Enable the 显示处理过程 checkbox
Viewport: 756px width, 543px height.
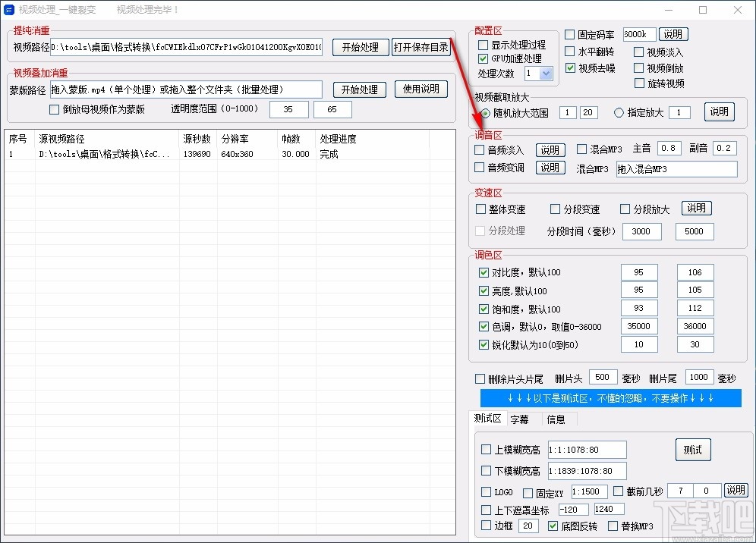(x=481, y=44)
